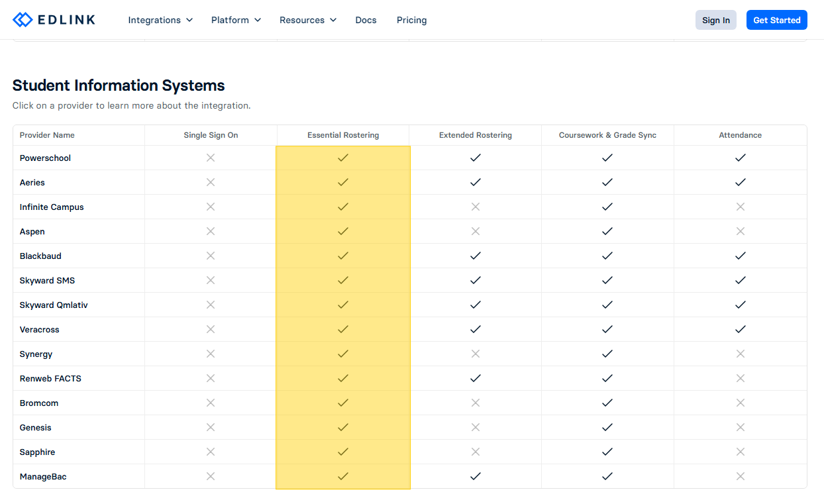Viewport: 824px width, 504px height.
Task: Open the ManageBac provider link
Action: [43, 476]
